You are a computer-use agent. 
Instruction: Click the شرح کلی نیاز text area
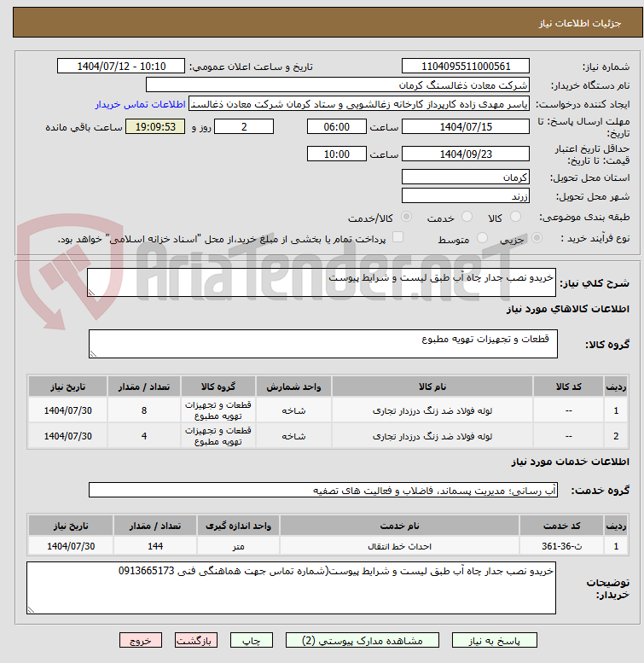pyautogui.click(x=322, y=282)
